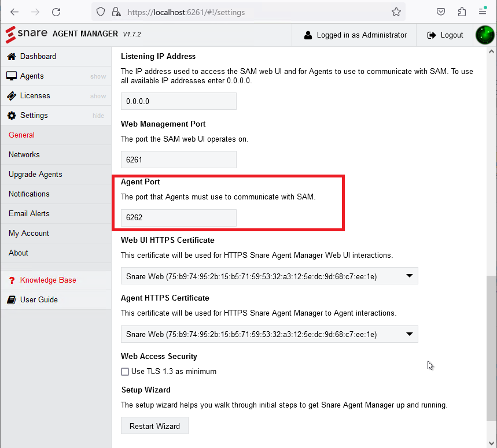The width and height of the screenshot is (497, 448).
Task: Click the page scrollbar down arrow
Action: tap(491, 443)
